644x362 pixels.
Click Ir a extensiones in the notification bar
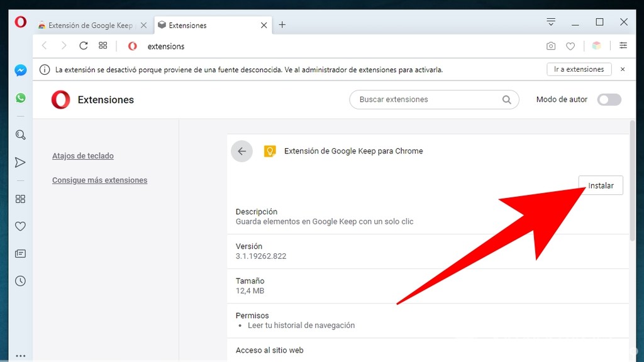579,69
